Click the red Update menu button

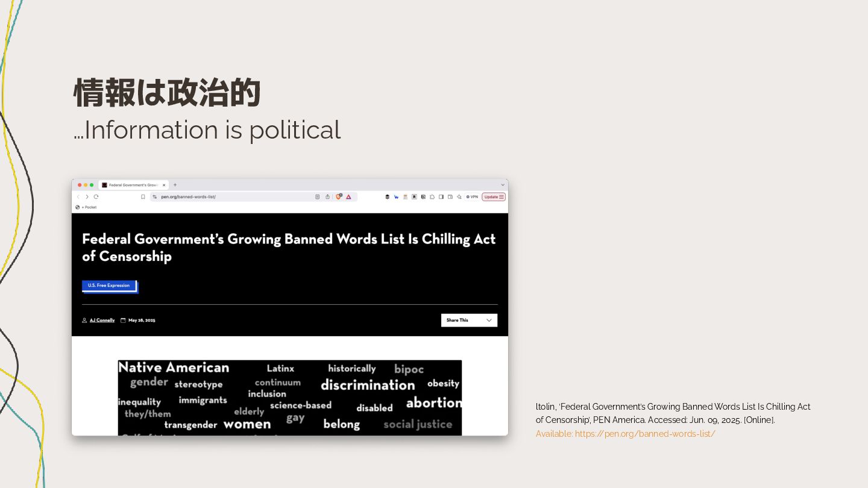coord(494,197)
